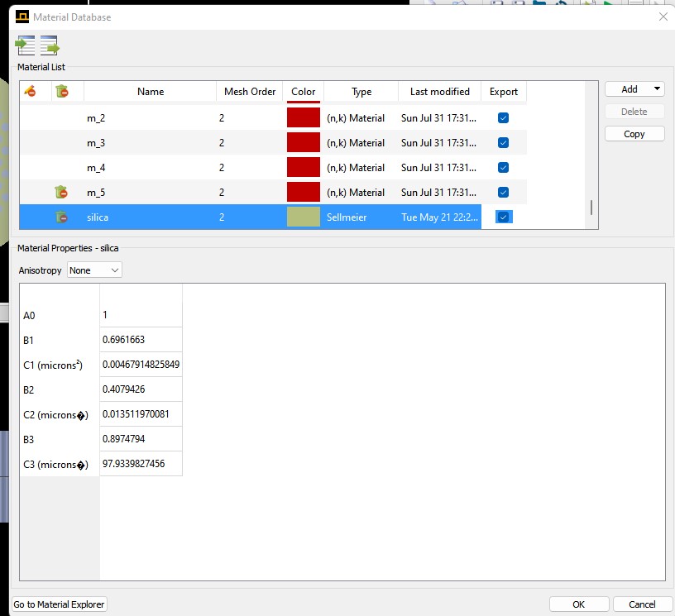
Task: Uncheck Export for m_2 material
Action: coord(503,118)
